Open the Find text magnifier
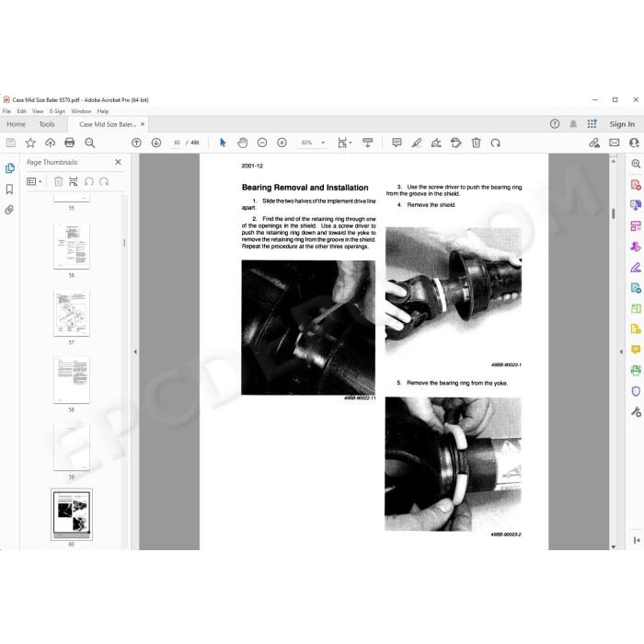 tap(89, 143)
